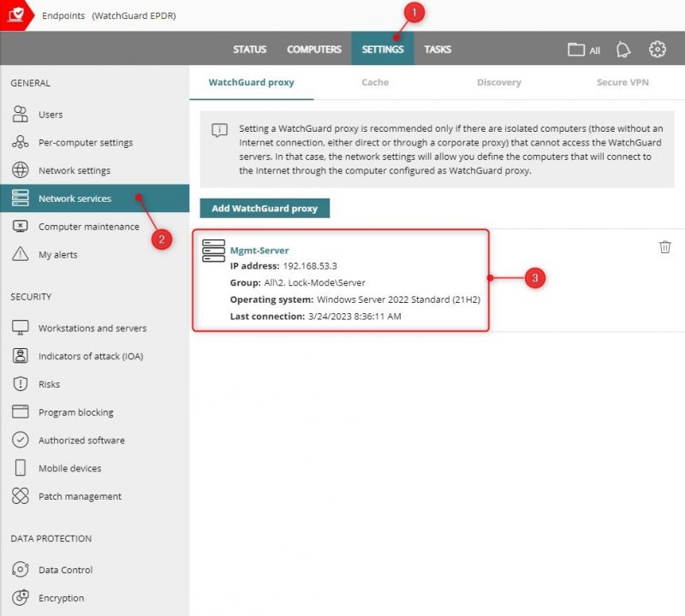Open the Discovery tab
Screen dimensions: 685x616
tap(498, 82)
